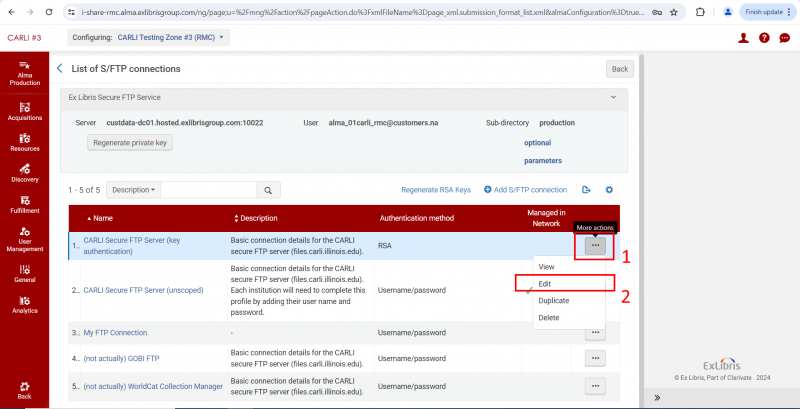
Task: Open row actions for WorldCat Collection Manager
Action: tap(595, 386)
